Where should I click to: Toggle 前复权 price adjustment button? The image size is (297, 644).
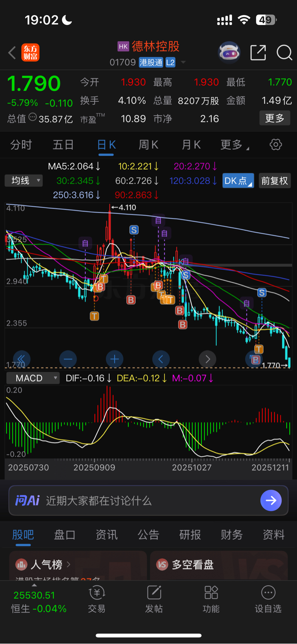(x=274, y=181)
